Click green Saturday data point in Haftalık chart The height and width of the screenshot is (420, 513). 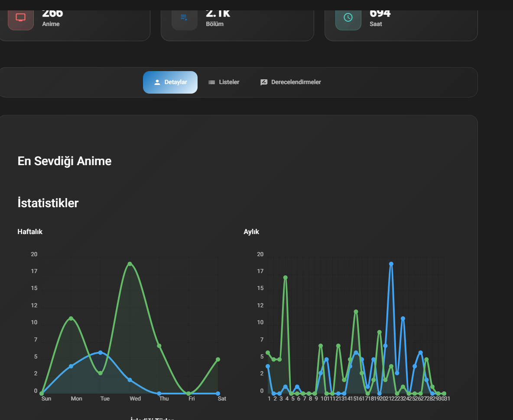pos(218,359)
